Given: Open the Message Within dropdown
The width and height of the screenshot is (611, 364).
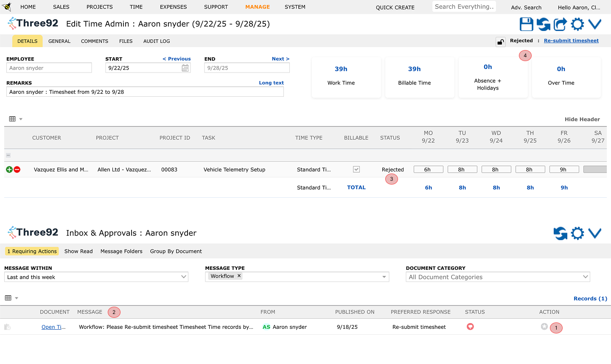Looking at the screenshot, I should pos(96,277).
